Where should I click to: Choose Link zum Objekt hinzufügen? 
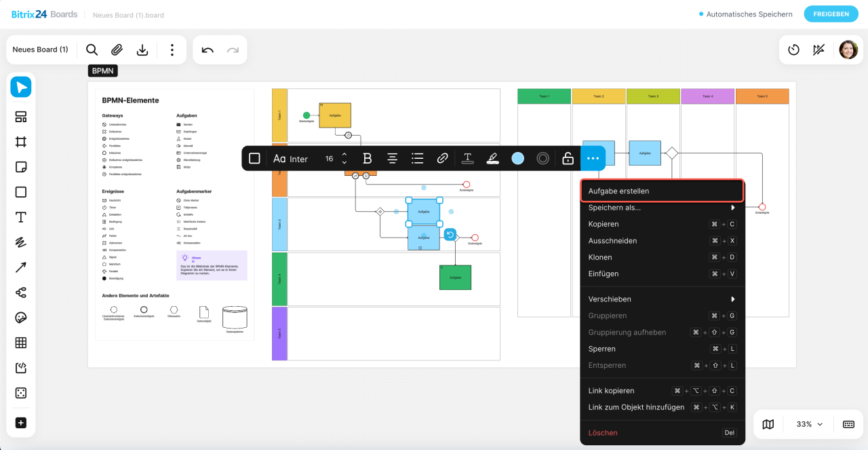coord(663,407)
